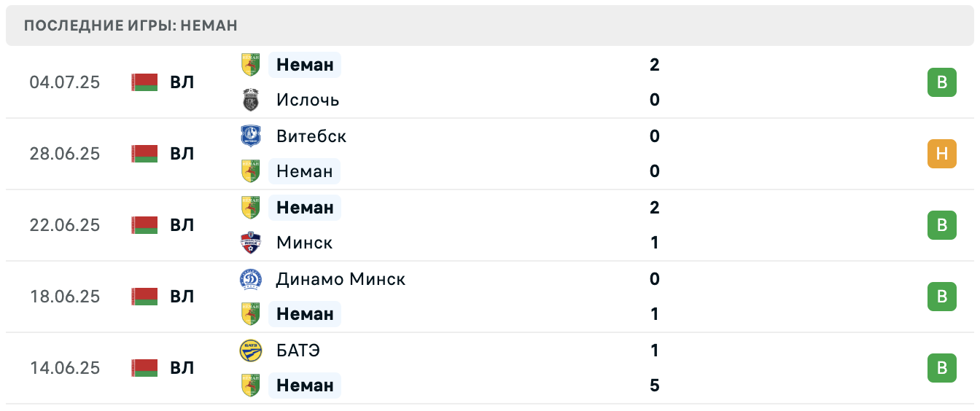
Task: Click highlighted Неман name in 18.06.25 match
Action: pyautogui.click(x=305, y=314)
